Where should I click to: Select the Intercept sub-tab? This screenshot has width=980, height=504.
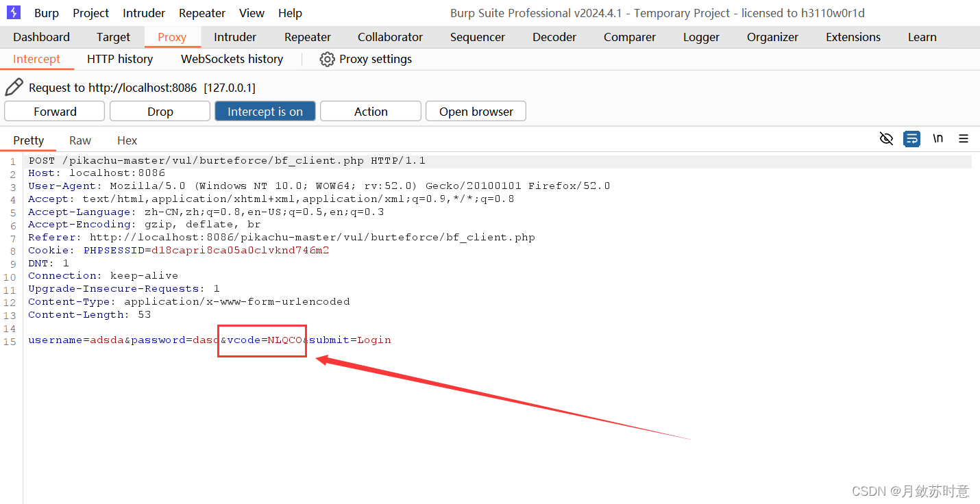tap(37, 59)
